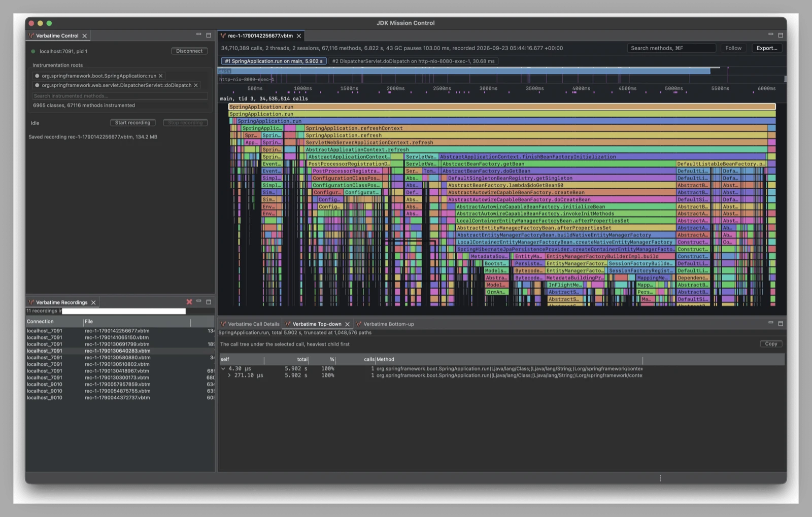The image size is (812, 517).
Task: Select session #1 SpringApplication.run on main
Action: [x=274, y=61]
